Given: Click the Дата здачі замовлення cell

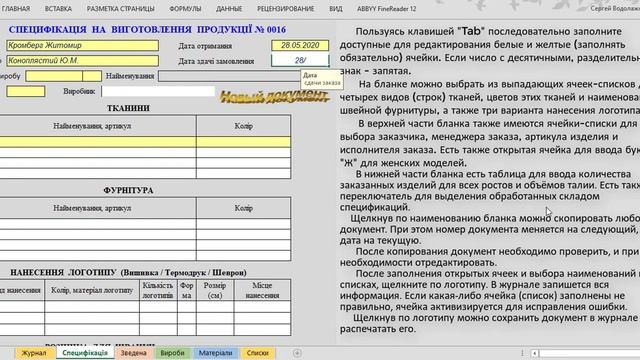Looking at the screenshot, I should 300,60.
